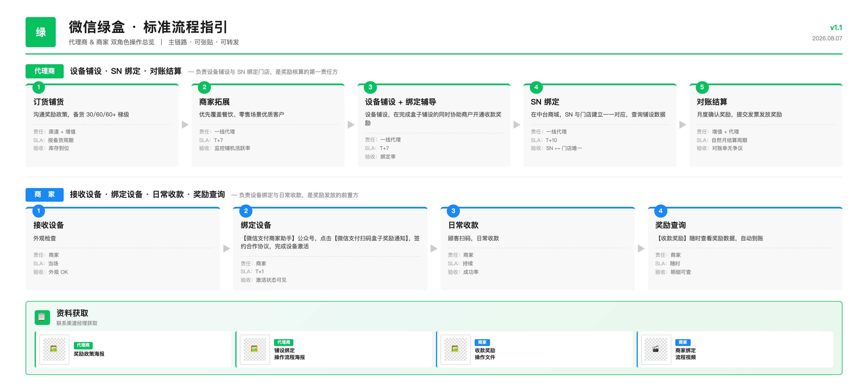The height and width of the screenshot is (392, 868).
Task: Click the 代理商 tag above 铺设绑定
Action: 283,342
